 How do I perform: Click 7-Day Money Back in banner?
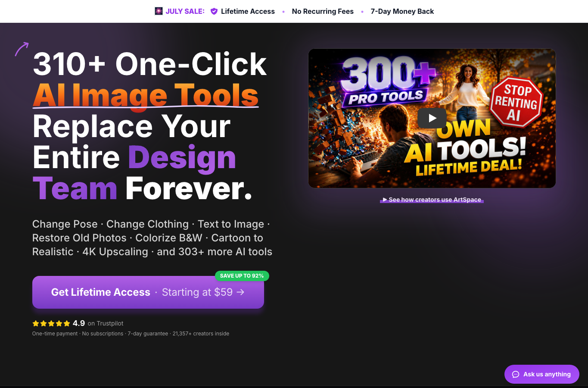402,11
